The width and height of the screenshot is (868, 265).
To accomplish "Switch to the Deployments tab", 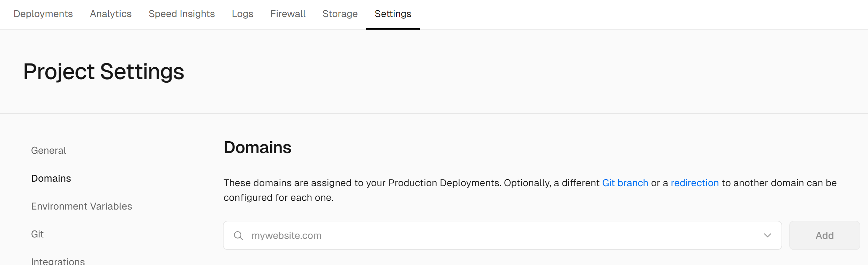I will pos(43,14).
